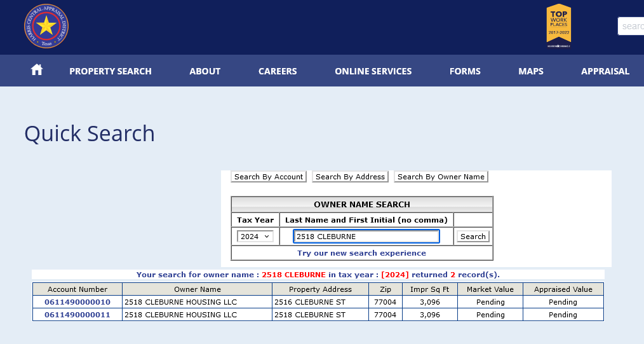Click Zip 77004 in the 2516 Cleburne row
Image resolution: width=644 pixels, height=344 pixels.
coord(386,302)
